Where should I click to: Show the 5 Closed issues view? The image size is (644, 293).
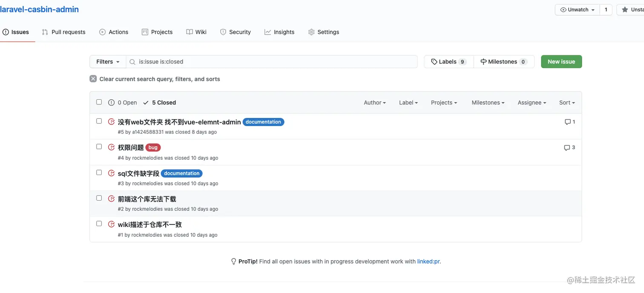click(x=159, y=102)
